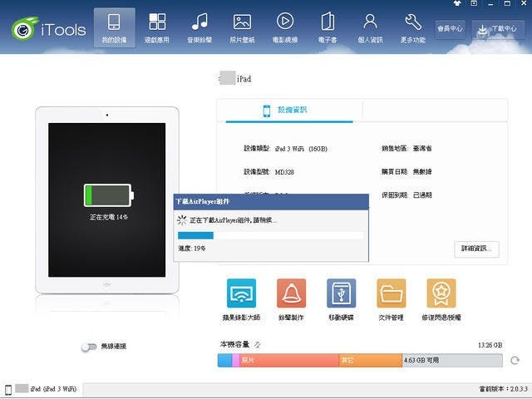The width and height of the screenshot is (532, 399).
Task: Open the 下載中心 download center
Action: [x=498, y=28]
